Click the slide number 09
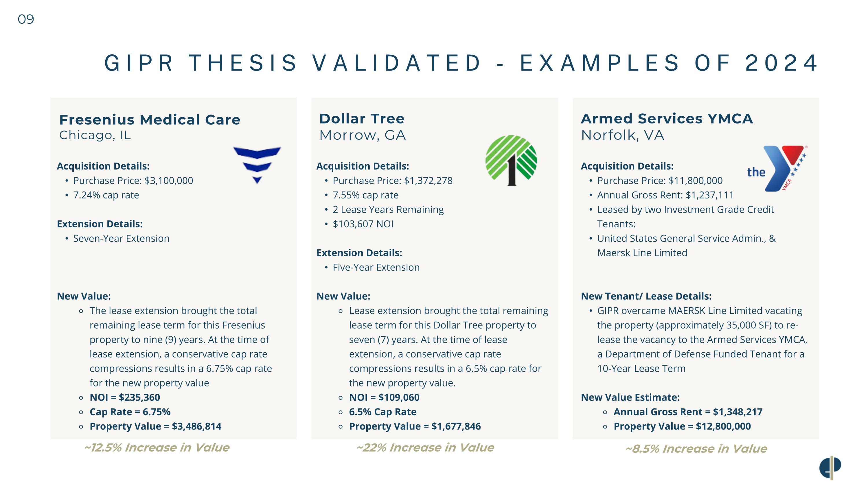The width and height of the screenshot is (868, 488). coord(26,19)
